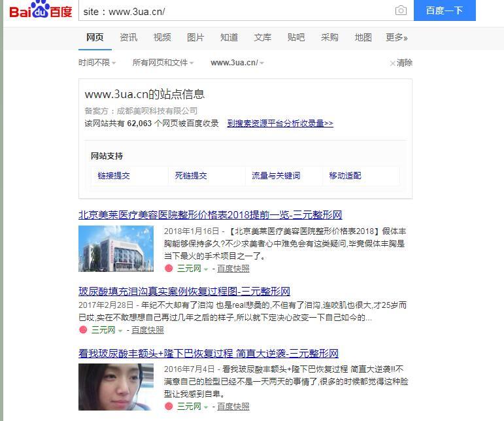Screen dimensions: 504x421
Task: Switch to the 视频 tab
Action: [x=162, y=38]
